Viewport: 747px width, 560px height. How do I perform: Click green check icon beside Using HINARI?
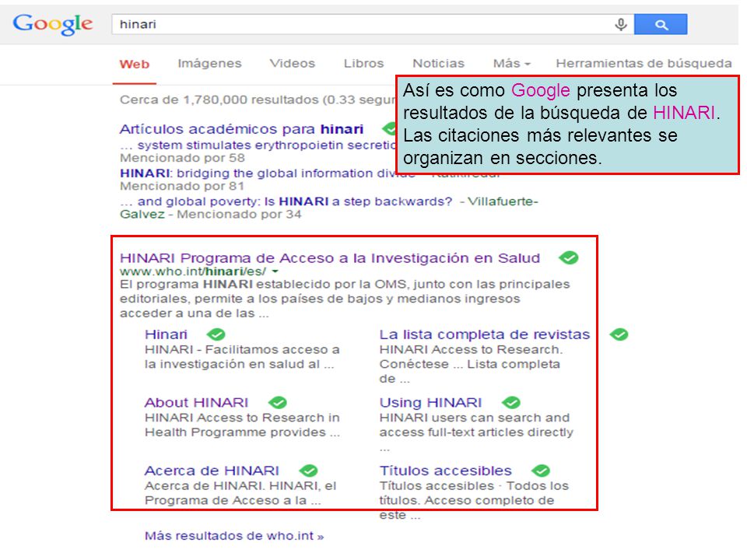click(x=511, y=403)
